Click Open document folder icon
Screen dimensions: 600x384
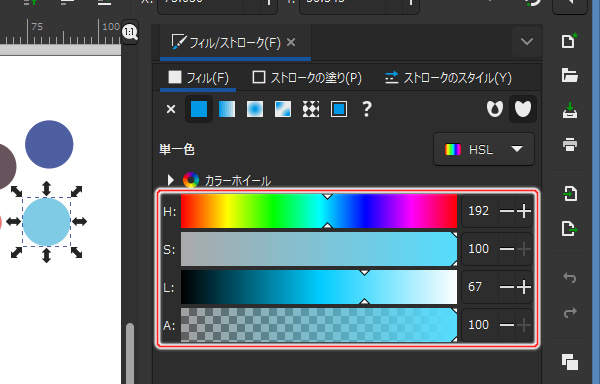point(569,75)
